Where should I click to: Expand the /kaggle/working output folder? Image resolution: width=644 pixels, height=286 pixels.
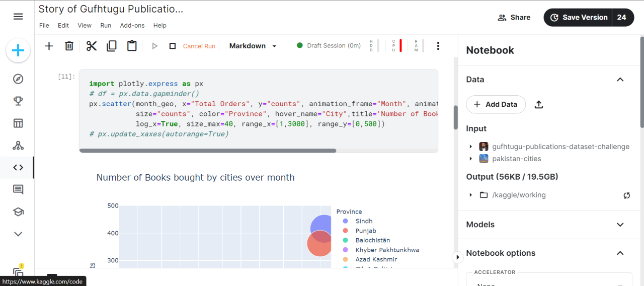tap(471, 195)
